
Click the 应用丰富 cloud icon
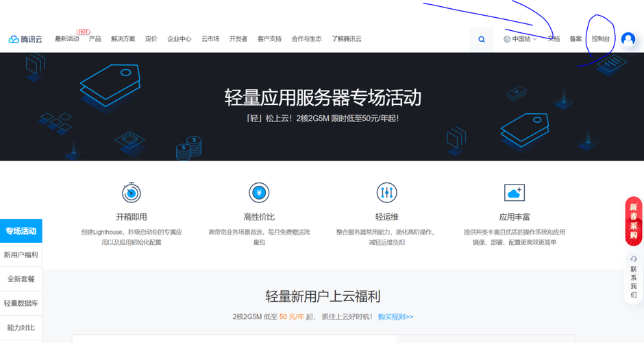[515, 193]
